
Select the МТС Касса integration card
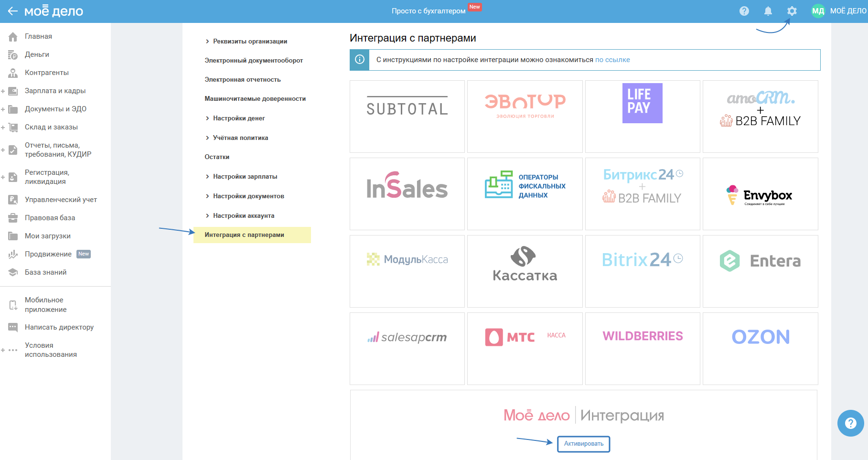tap(525, 349)
